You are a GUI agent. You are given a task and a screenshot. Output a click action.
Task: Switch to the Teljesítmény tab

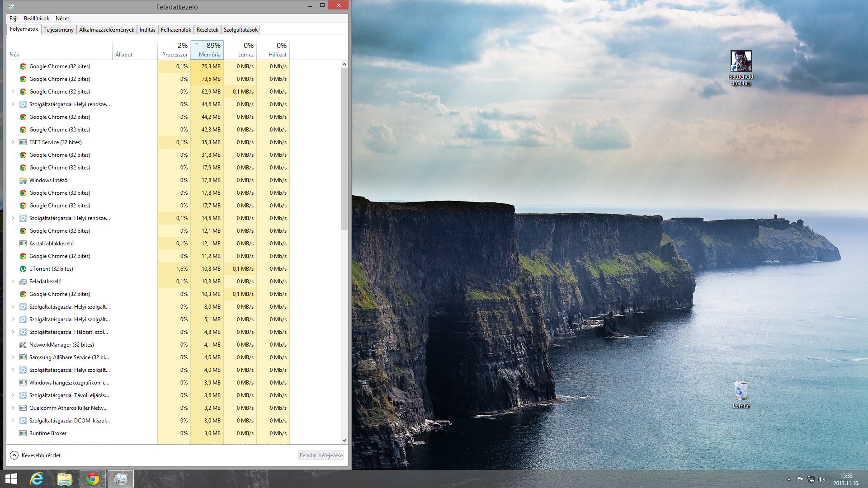(x=58, y=30)
